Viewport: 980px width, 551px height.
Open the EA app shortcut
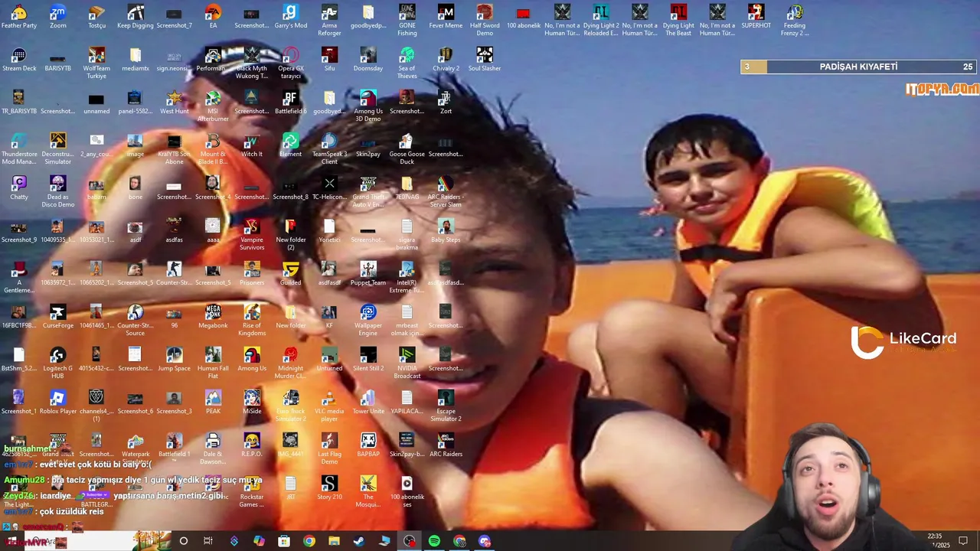[213, 13]
